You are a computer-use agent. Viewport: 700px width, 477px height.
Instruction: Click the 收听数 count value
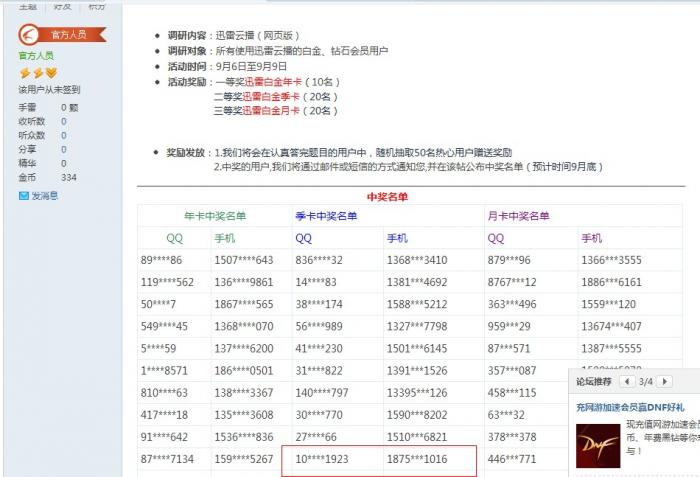pos(64,121)
